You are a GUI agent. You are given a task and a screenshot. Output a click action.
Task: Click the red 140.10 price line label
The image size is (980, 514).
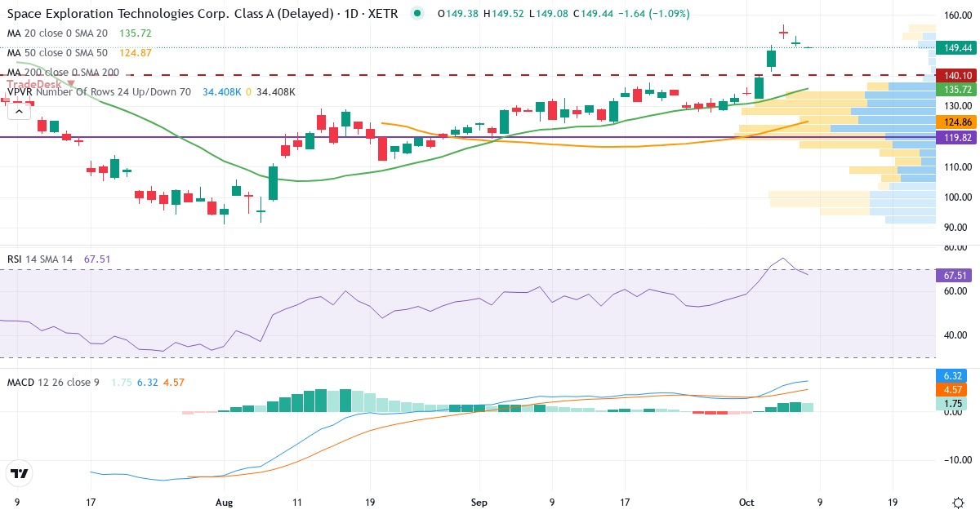tap(956, 75)
